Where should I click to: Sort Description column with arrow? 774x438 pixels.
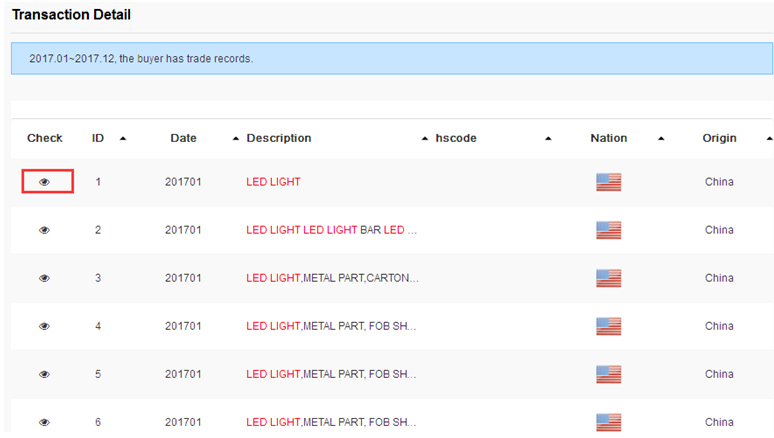point(425,139)
